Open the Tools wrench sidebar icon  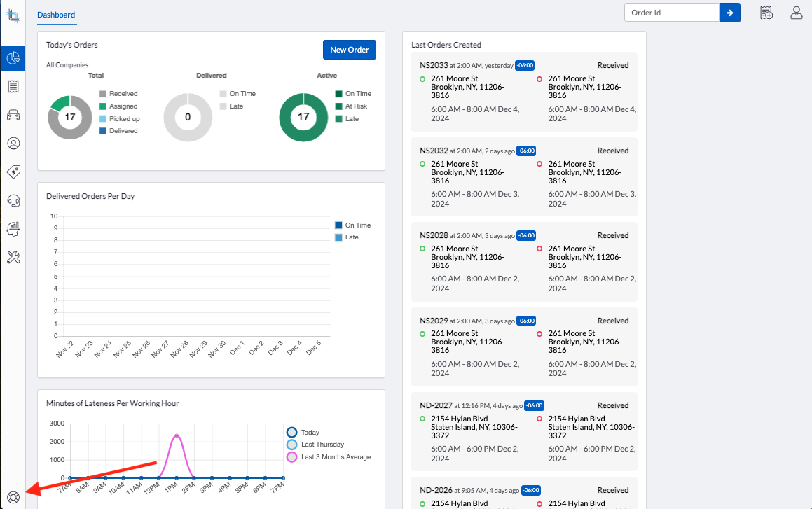click(x=13, y=257)
